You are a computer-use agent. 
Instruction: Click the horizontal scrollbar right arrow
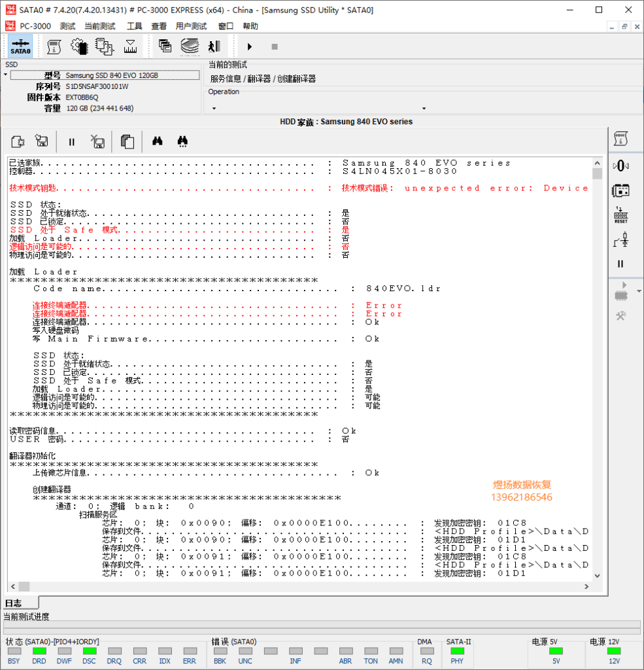click(586, 586)
